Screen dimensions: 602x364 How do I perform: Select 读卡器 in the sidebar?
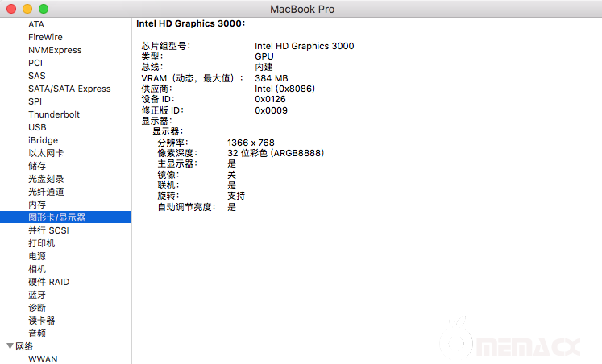point(41,321)
